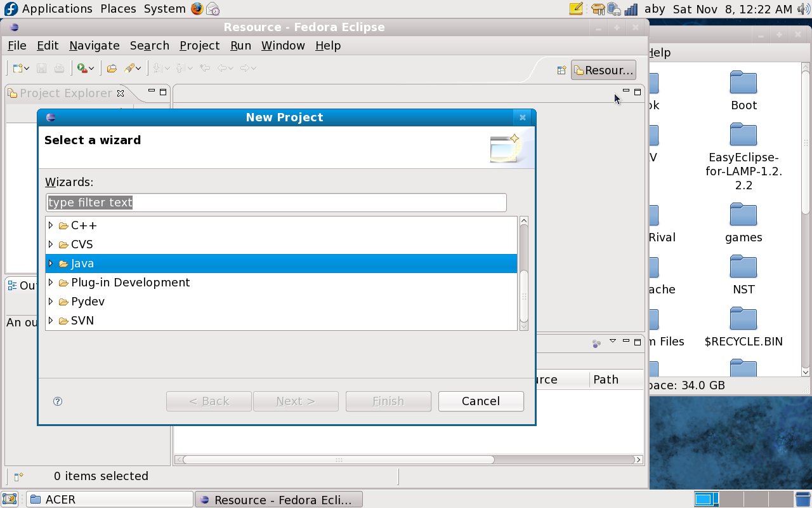
Task: Click the Path column header
Action: point(606,379)
